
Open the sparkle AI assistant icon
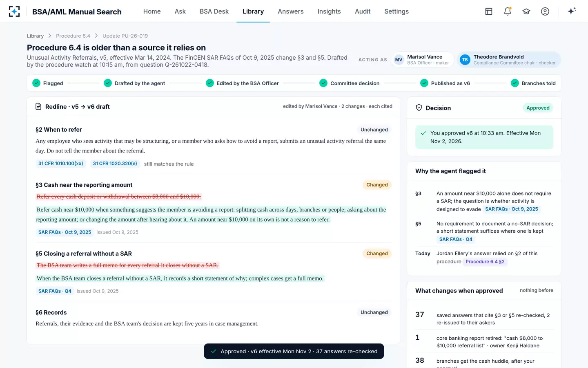(572, 11)
